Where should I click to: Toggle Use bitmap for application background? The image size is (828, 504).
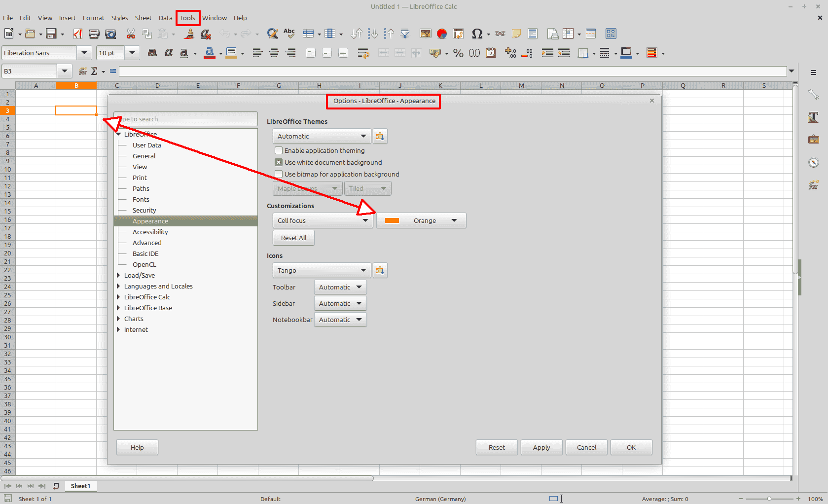click(x=279, y=174)
